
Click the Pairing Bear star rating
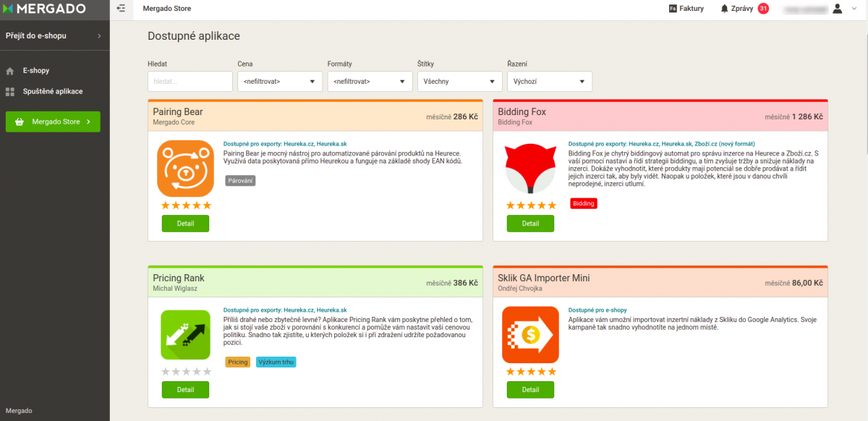[x=186, y=205]
